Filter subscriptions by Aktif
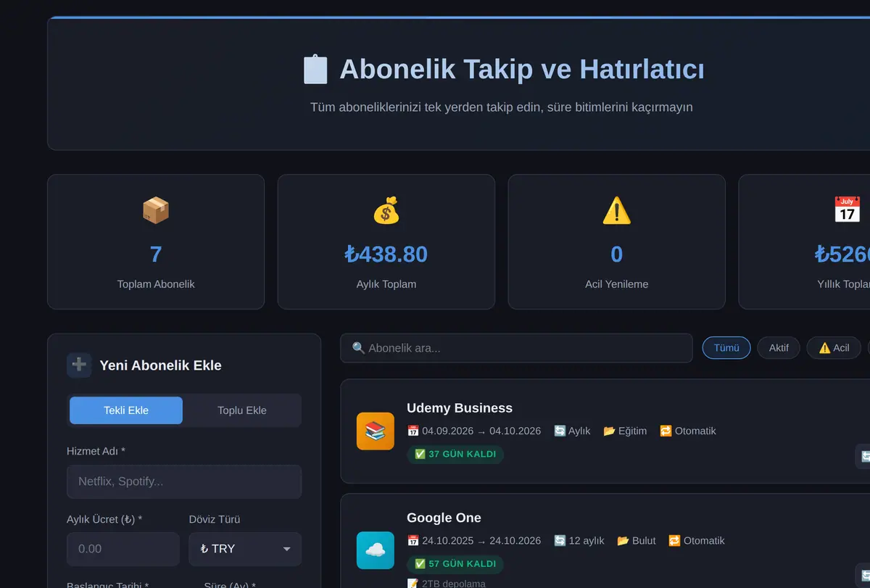Image resolution: width=870 pixels, height=588 pixels. pos(779,348)
